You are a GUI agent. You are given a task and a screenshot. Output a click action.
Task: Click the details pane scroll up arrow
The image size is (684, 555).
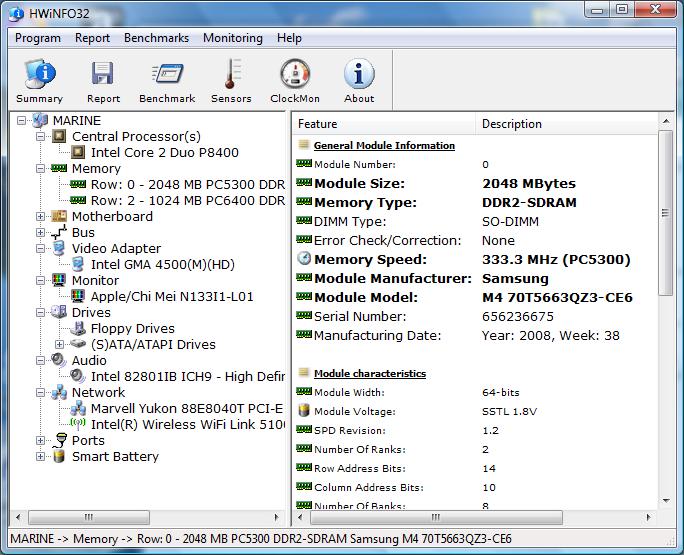coord(666,120)
